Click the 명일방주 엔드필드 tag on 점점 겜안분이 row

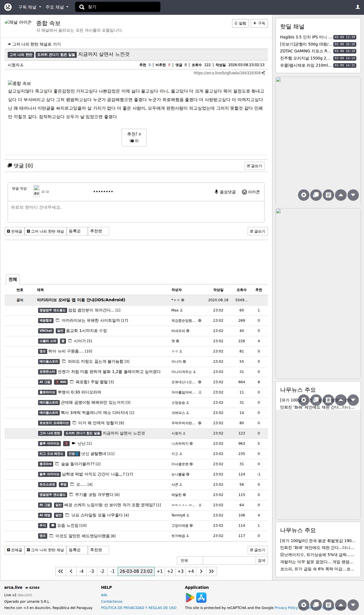coord(53,310)
